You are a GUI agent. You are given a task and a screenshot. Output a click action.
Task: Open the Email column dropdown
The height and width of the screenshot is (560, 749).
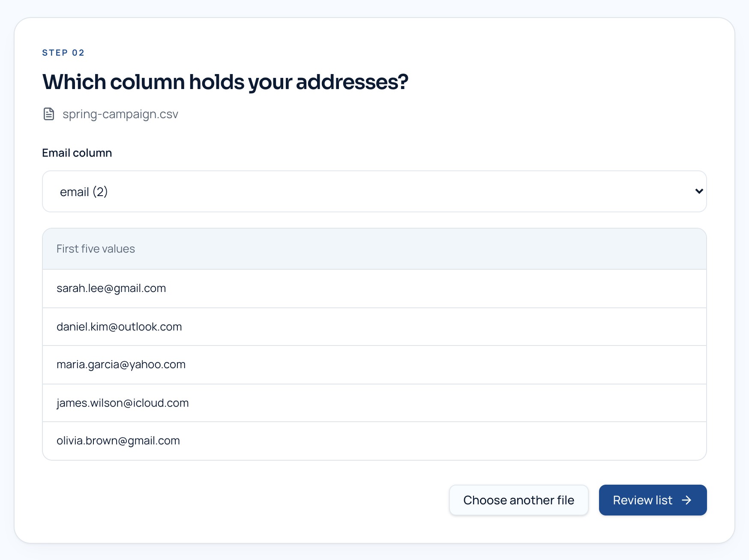click(x=374, y=191)
